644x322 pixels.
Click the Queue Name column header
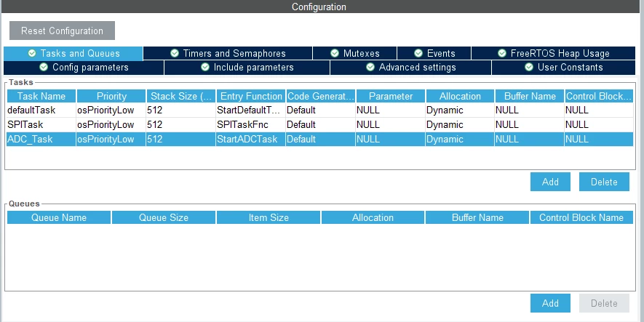59,218
